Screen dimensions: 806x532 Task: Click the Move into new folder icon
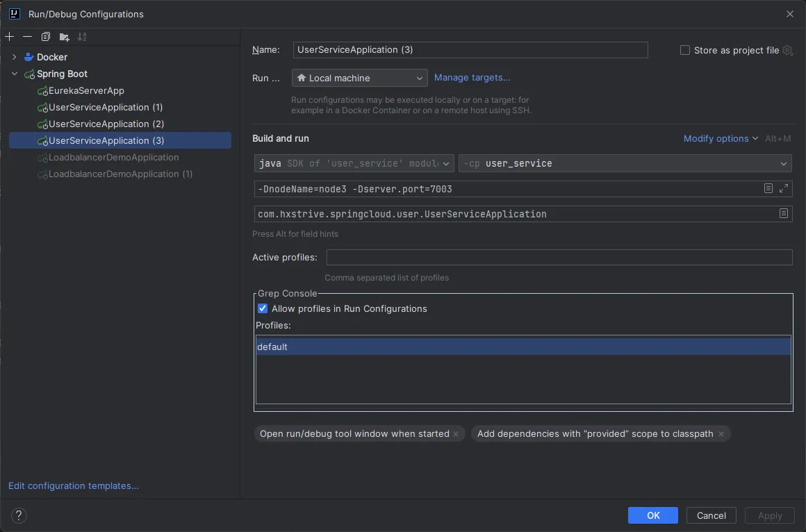tap(64, 37)
